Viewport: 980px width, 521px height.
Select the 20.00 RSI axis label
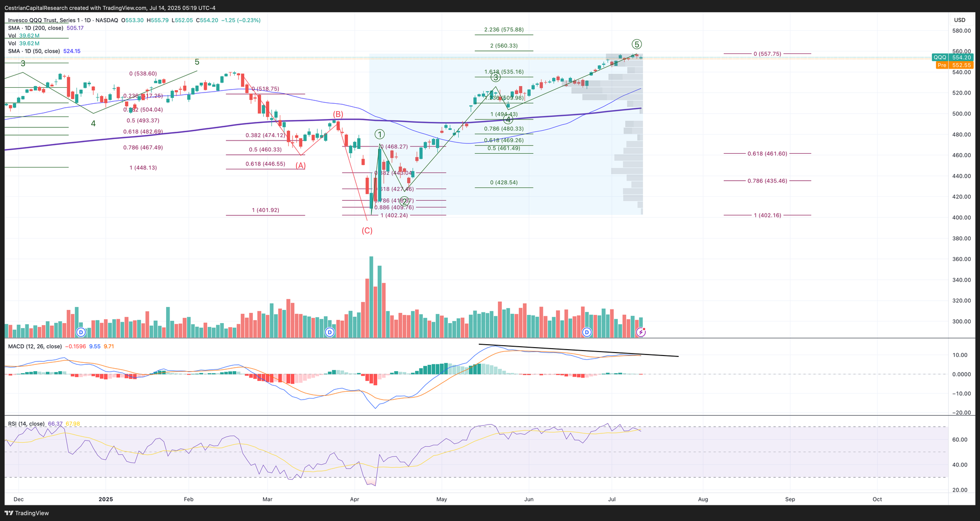coord(961,490)
